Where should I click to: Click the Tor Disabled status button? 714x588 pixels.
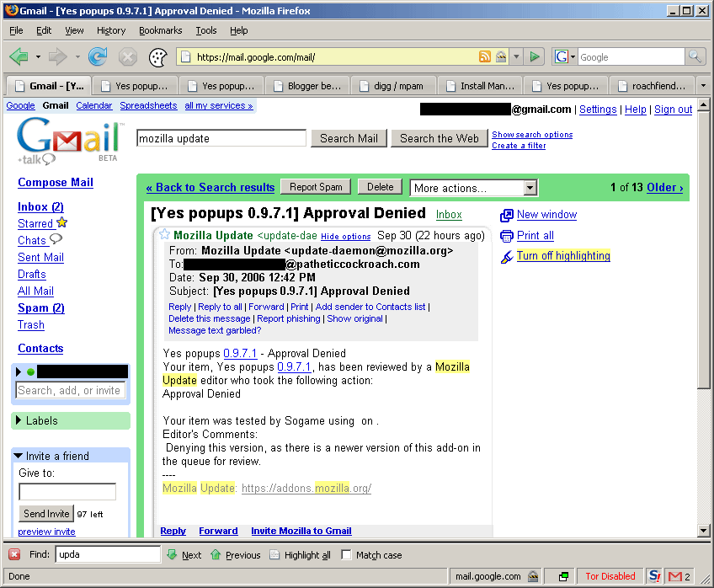pos(610,576)
